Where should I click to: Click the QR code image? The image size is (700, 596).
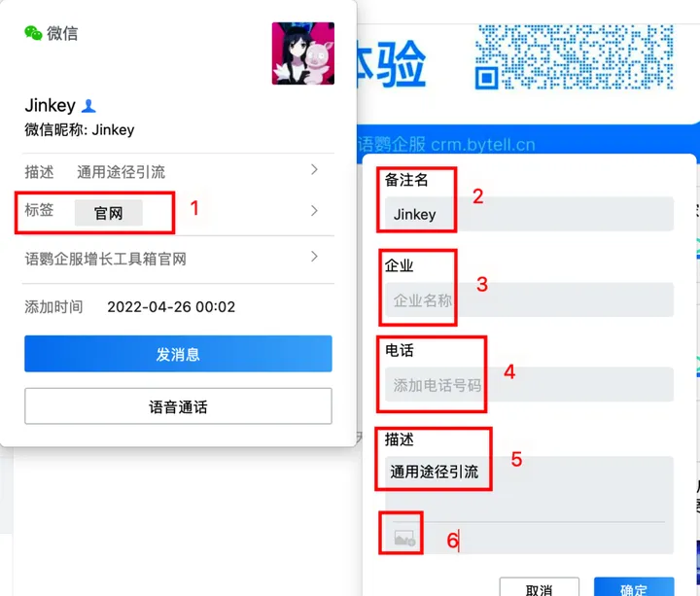574,56
